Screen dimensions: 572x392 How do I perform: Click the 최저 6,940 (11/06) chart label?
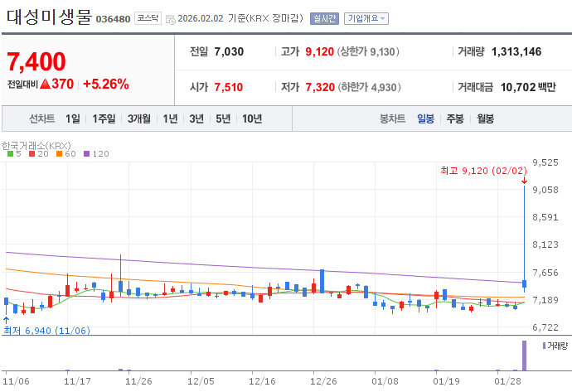coord(46,331)
